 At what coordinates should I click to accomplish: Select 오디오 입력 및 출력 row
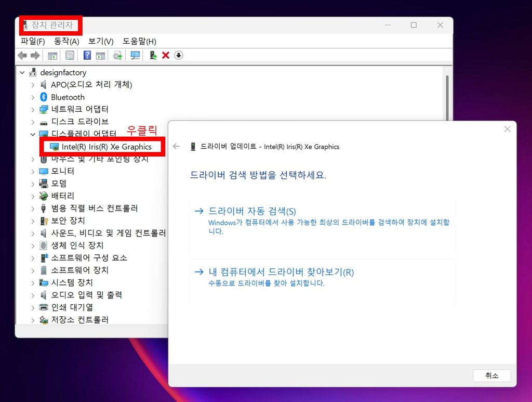(86, 295)
